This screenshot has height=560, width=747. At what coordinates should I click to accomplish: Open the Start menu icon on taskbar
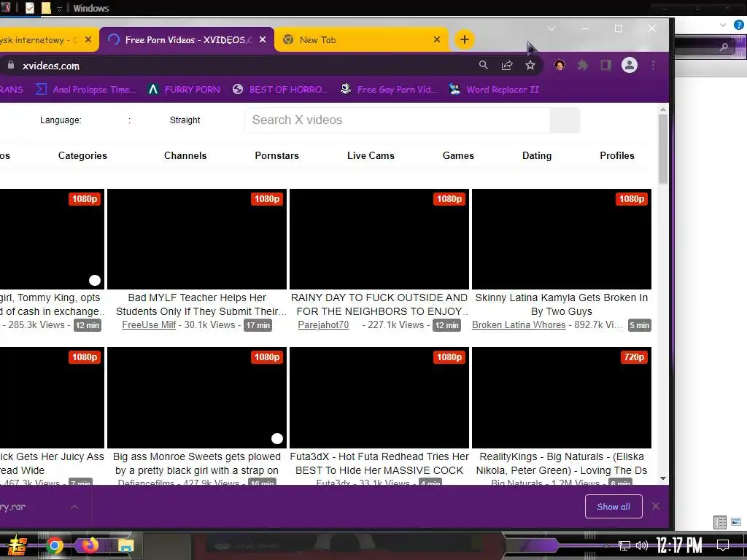click(17, 545)
